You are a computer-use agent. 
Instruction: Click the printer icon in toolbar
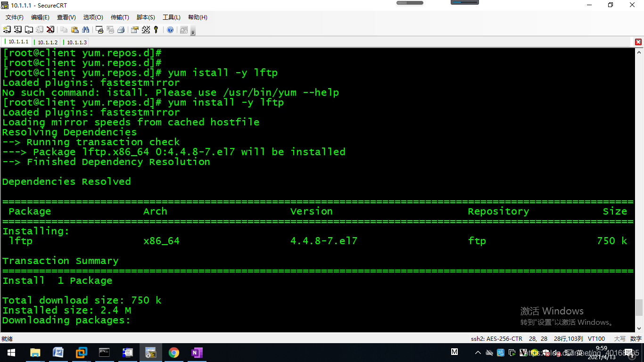click(121, 30)
